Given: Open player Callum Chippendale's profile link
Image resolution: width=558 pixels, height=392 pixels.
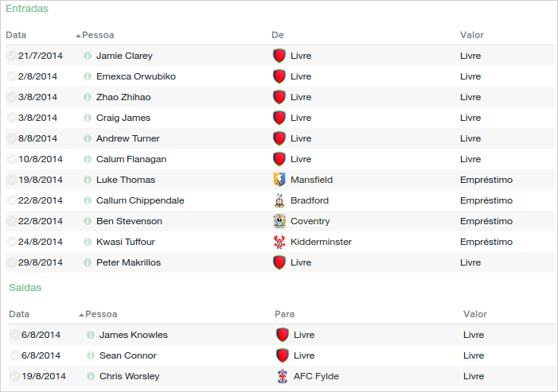Looking at the screenshot, I should [x=140, y=200].
